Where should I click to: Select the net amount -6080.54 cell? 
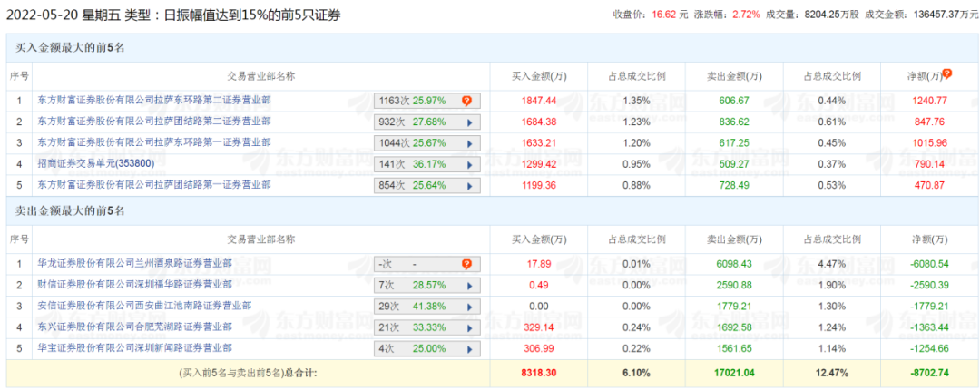tap(930, 264)
